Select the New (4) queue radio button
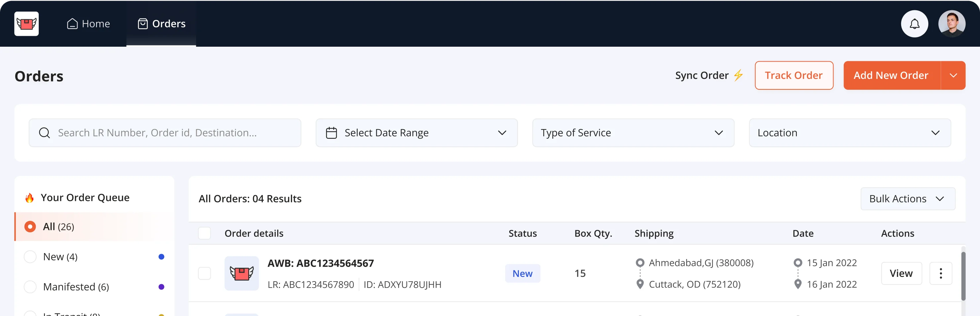The width and height of the screenshot is (980, 316). pos(30,257)
